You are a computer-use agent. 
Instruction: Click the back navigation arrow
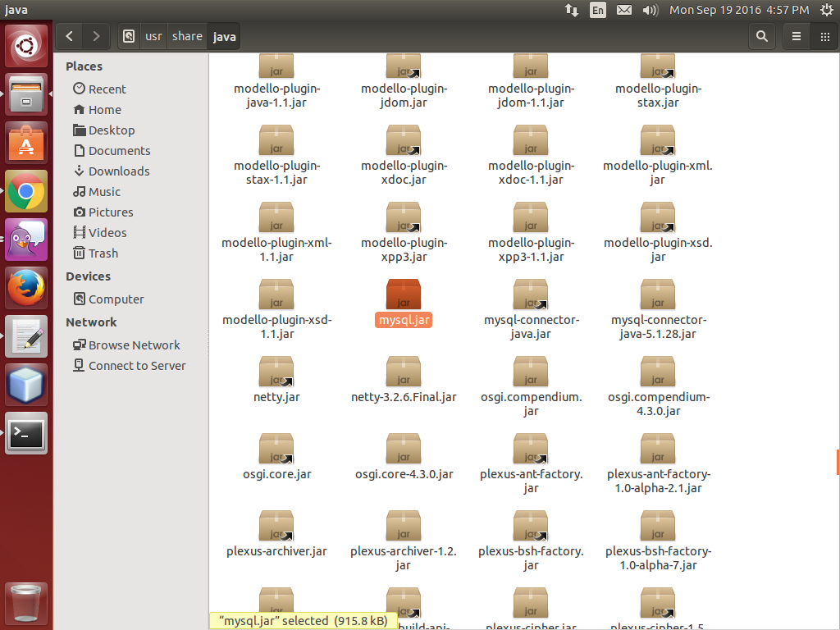point(69,36)
